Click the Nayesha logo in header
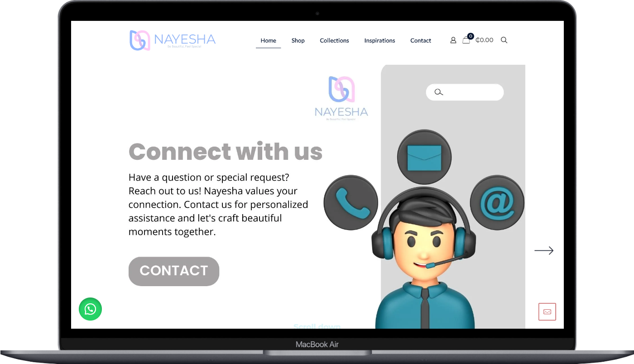This screenshot has height=364, width=634. coord(173,40)
